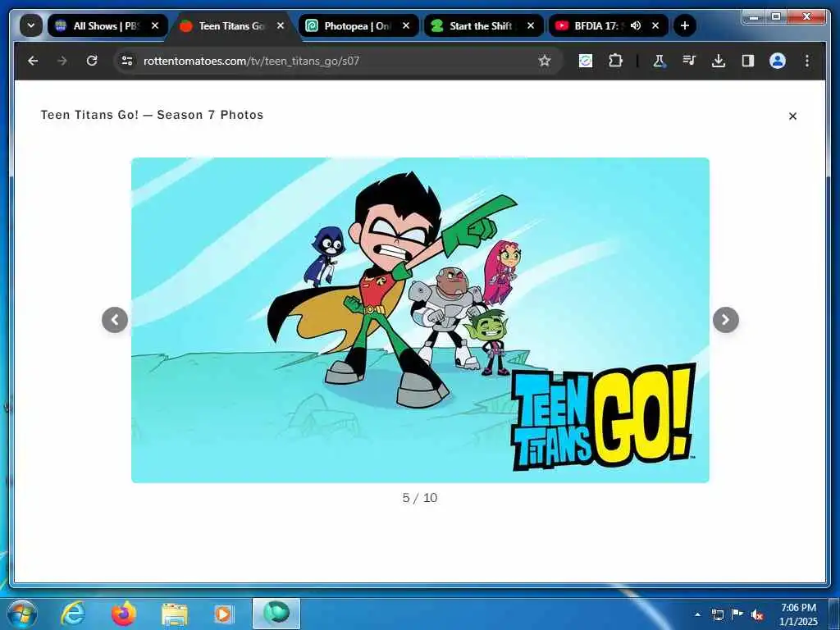Switch to the Photopea tab
The height and width of the screenshot is (630, 840).
click(358, 25)
